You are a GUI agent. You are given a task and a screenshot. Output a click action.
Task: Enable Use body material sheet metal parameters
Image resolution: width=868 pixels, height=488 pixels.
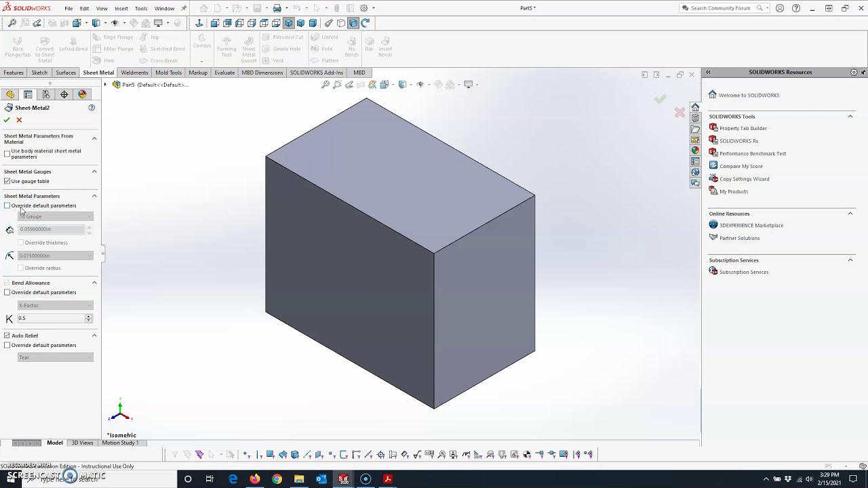pyautogui.click(x=7, y=154)
